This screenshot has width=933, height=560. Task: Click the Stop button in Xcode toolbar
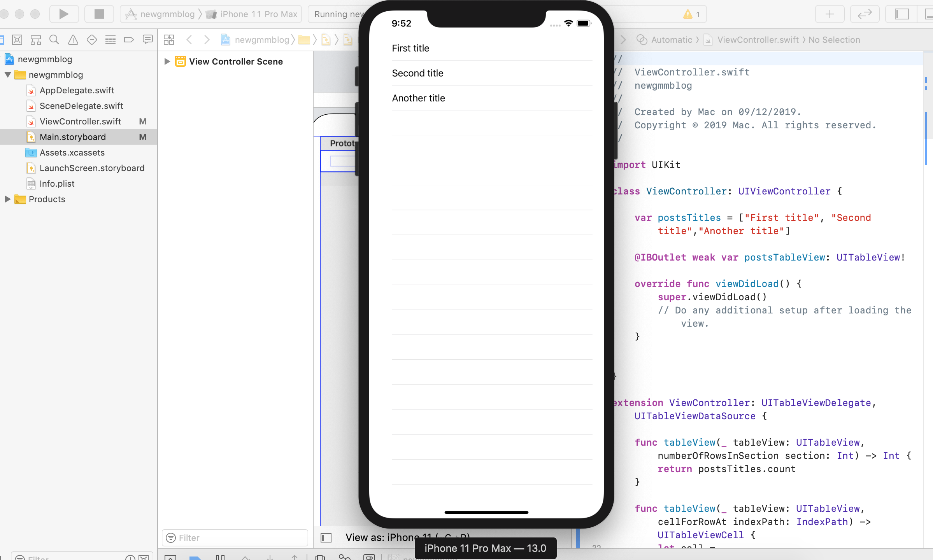click(x=99, y=14)
